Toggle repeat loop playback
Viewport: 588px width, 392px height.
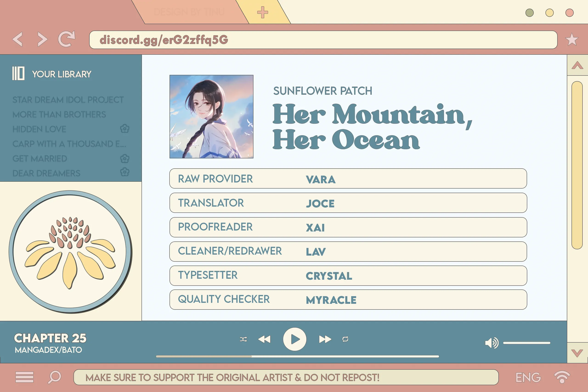pyautogui.click(x=345, y=339)
